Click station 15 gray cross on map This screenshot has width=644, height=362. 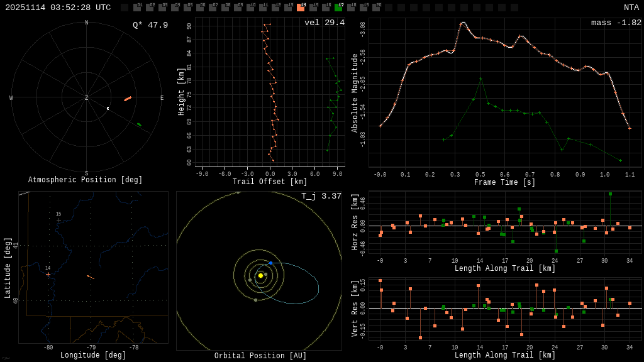click(x=58, y=220)
